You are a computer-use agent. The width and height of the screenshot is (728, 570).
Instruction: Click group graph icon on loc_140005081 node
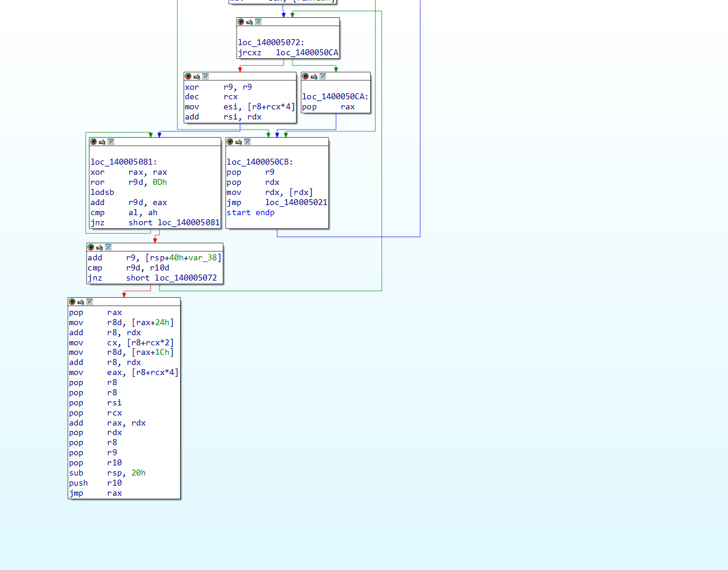click(x=111, y=141)
